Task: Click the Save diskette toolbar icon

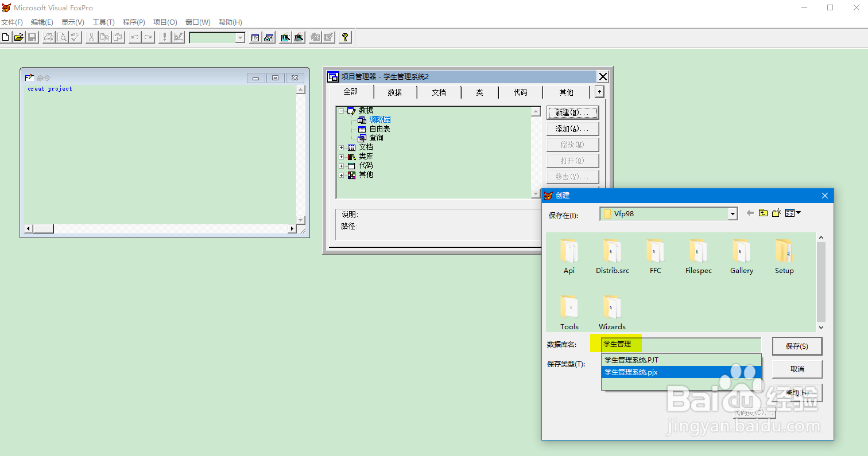Action: [32, 37]
